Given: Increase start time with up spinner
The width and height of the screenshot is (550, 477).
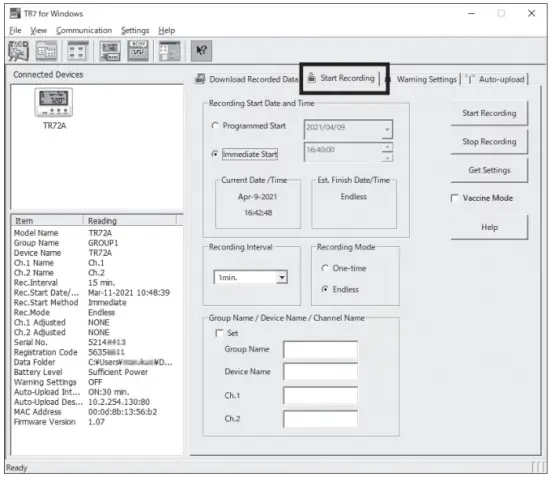Looking at the screenshot, I should coord(387,147).
